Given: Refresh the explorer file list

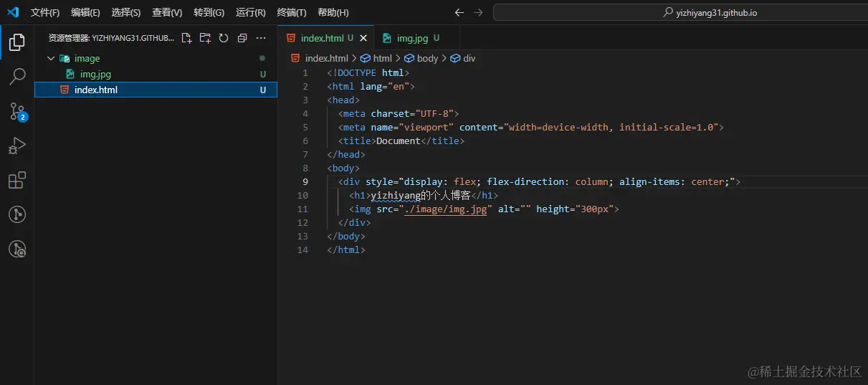Looking at the screenshot, I should pyautogui.click(x=224, y=38).
